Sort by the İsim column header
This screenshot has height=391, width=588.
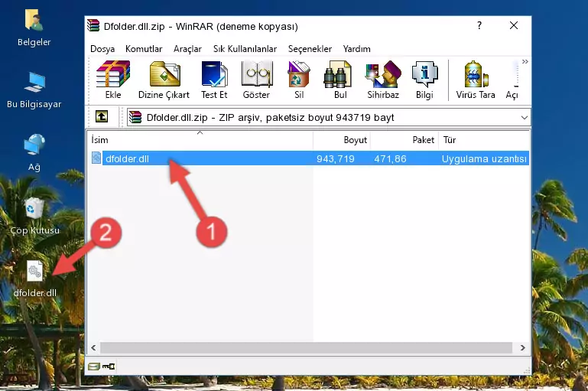(x=200, y=140)
